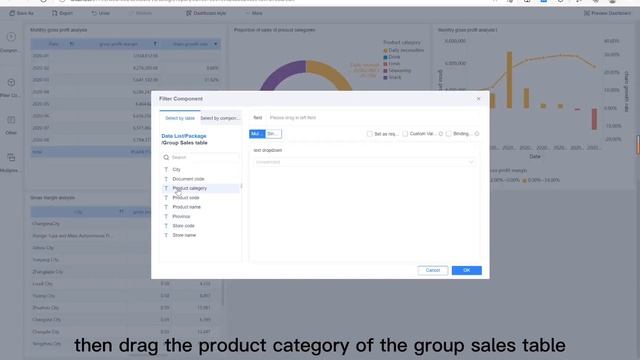
Task: Click the Cancel button in Filter Component
Action: (x=433, y=270)
